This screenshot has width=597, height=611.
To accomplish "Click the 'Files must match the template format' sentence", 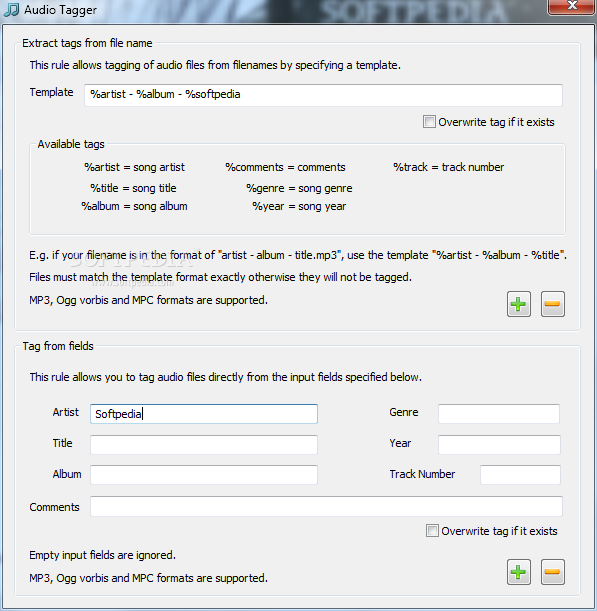I will [221, 277].
